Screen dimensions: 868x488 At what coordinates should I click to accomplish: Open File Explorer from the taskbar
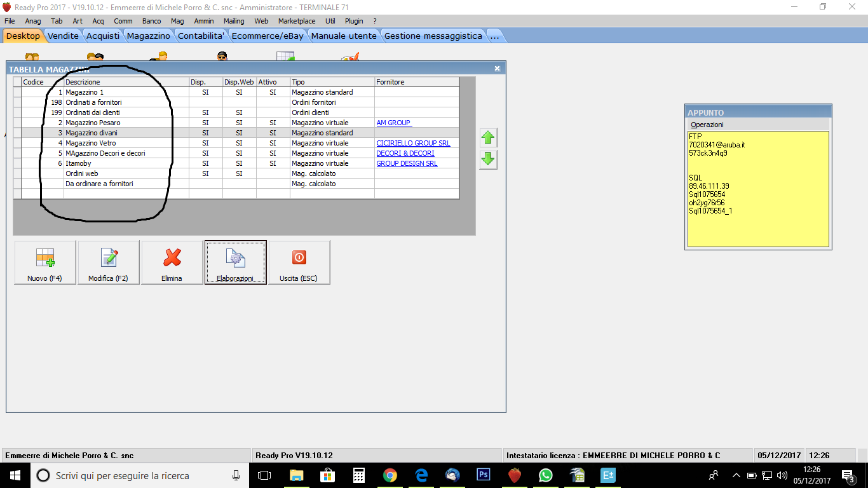pos(296,475)
